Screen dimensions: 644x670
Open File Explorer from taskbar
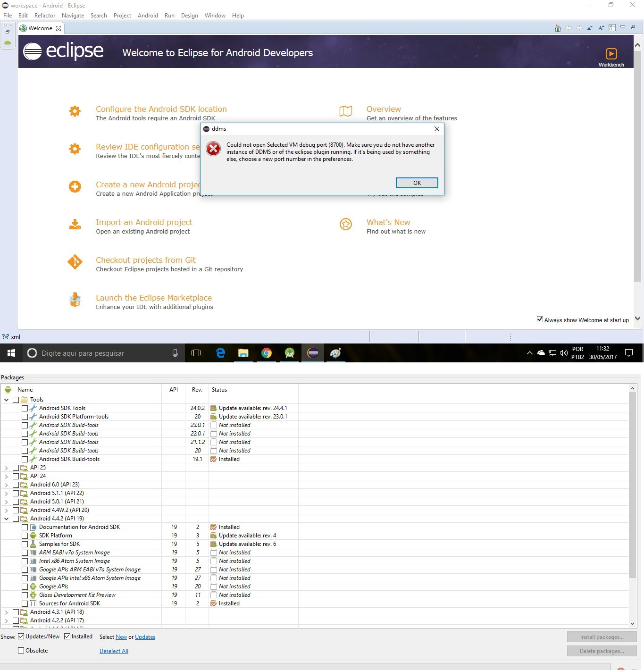coord(243,353)
